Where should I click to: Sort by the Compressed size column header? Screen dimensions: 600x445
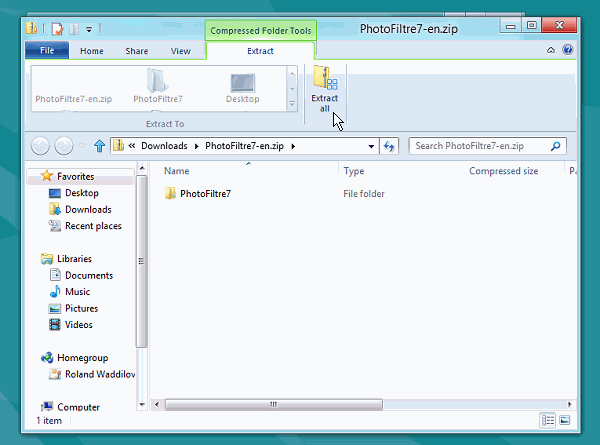click(x=504, y=171)
